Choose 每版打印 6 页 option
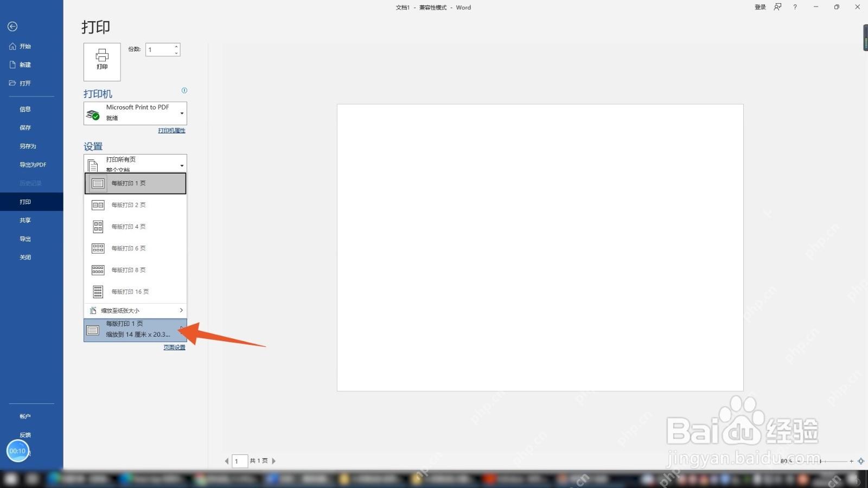The height and width of the screenshot is (488, 868). coord(135,248)
